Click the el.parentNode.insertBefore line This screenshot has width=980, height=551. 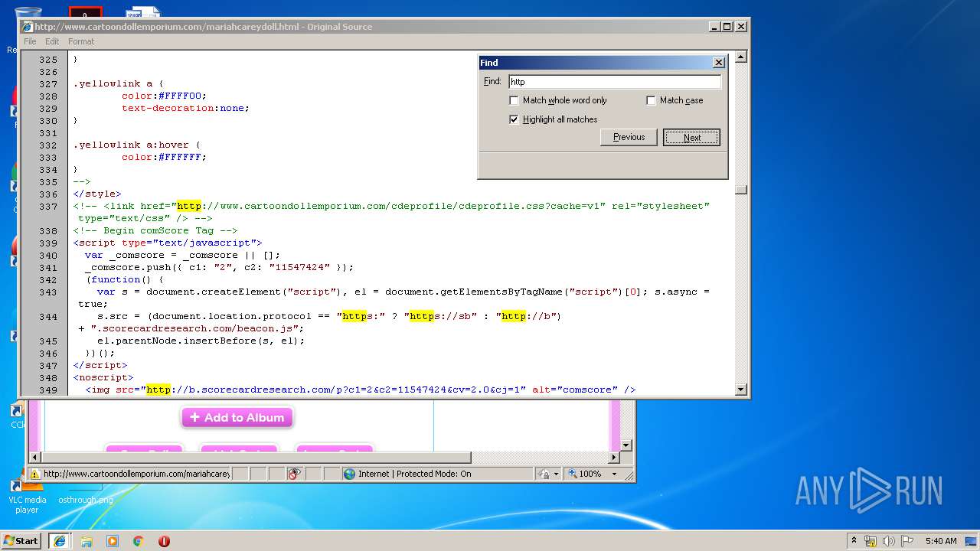pos(201,341)
